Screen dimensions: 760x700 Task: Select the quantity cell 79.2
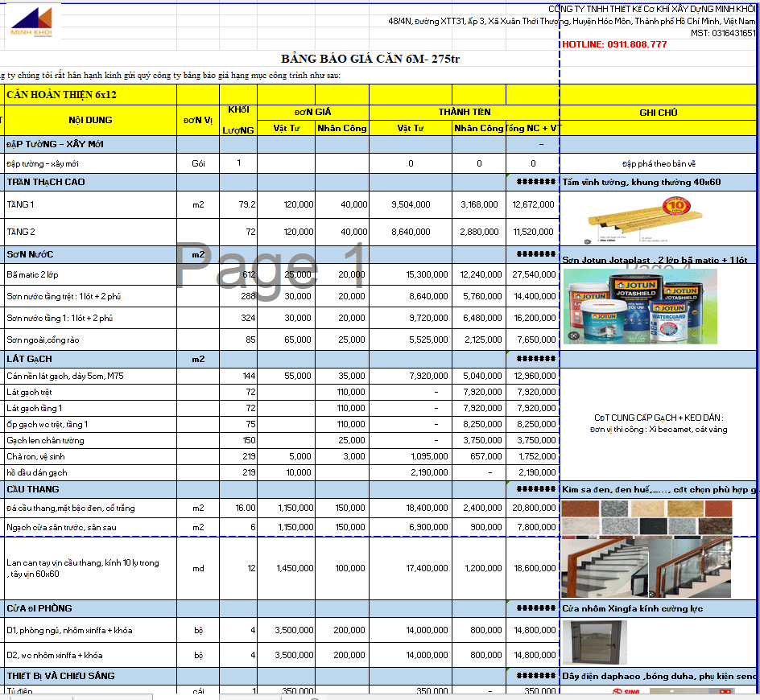tap(238, 205)
